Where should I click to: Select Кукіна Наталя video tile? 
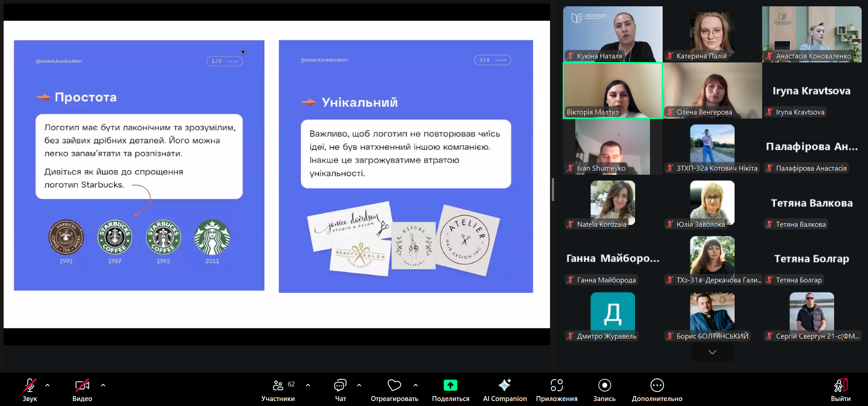pos(612,34)
